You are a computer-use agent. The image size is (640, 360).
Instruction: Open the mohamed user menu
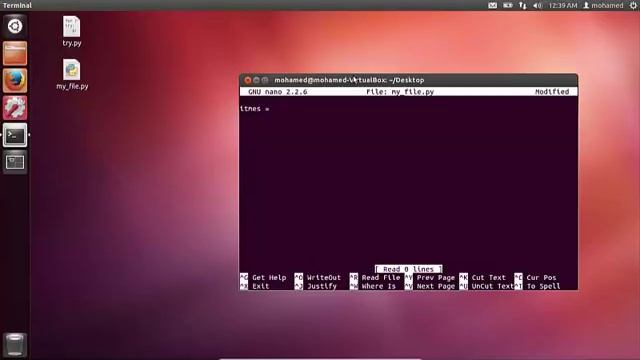tap(603, 5)
